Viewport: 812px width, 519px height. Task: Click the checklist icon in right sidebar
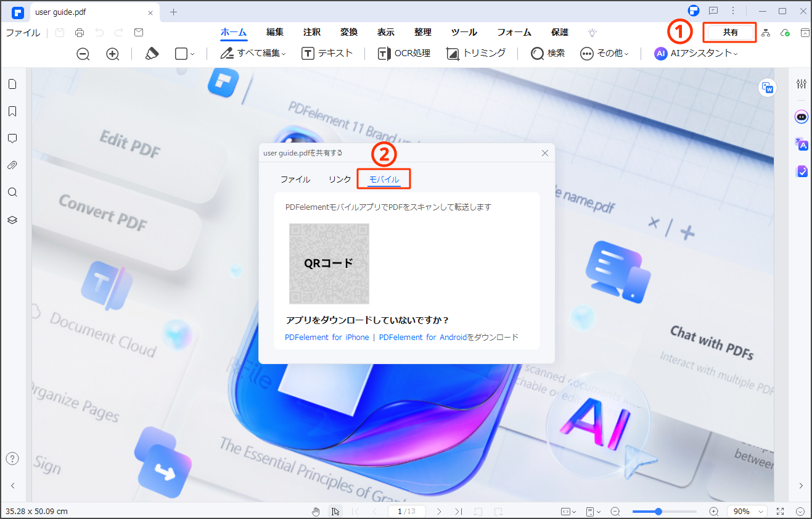(802, 171)
